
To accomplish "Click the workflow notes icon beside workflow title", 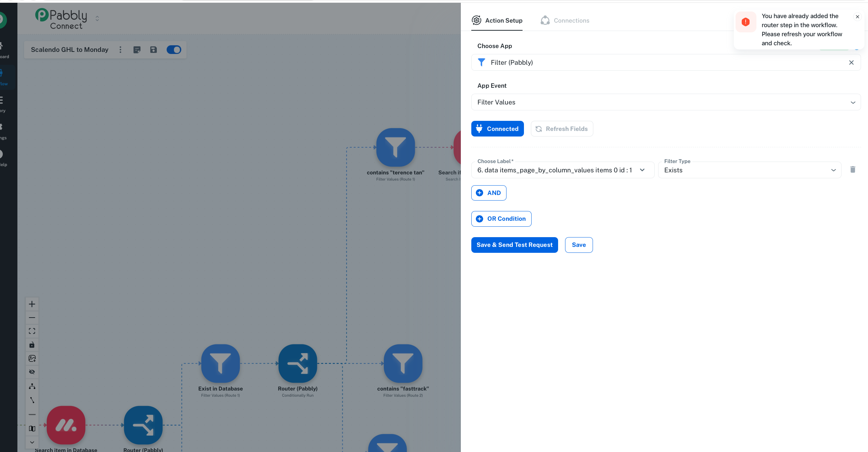I will [137, 50].
